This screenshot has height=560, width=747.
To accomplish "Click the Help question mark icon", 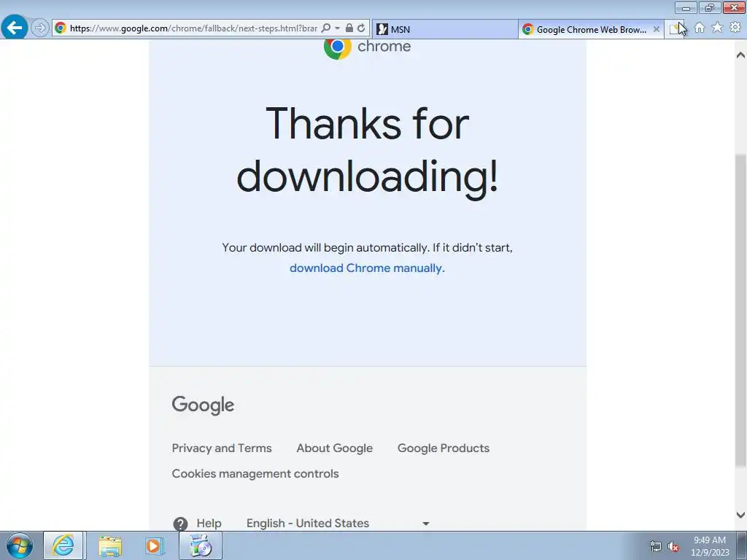I will (x=180, y=524).
